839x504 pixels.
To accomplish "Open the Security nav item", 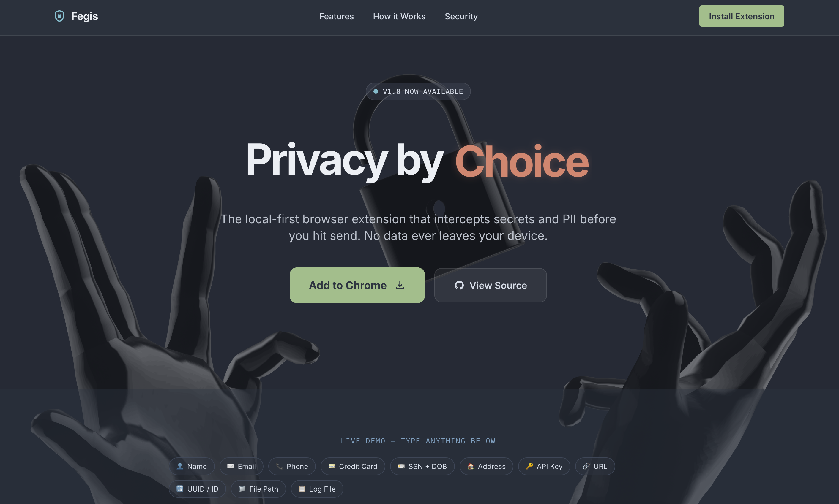I will coord(461,16).
